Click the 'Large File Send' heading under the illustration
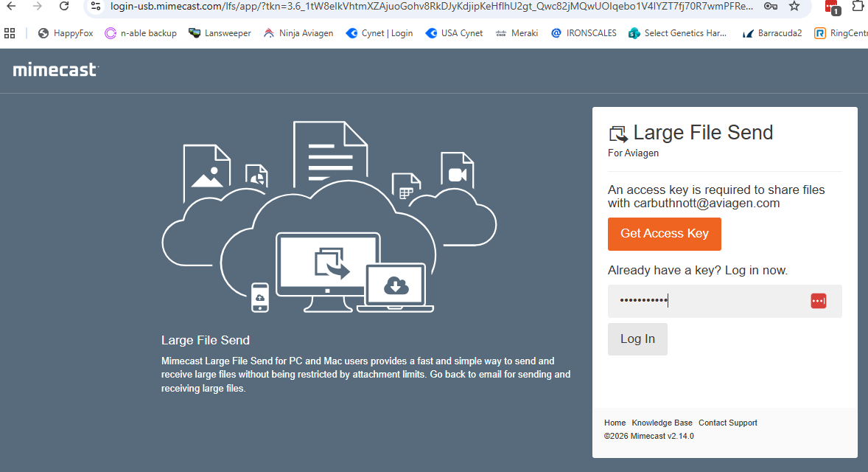The height and width of the screenshot is (472, 868). 206,340
